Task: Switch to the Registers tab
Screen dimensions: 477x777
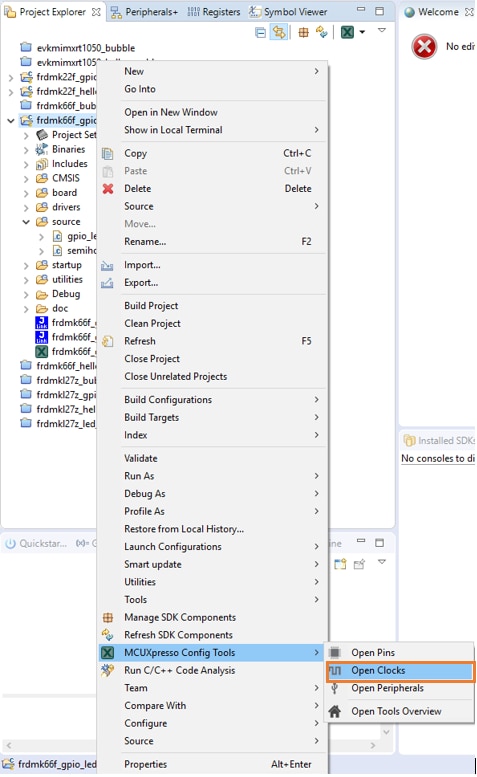Action: 214,12
